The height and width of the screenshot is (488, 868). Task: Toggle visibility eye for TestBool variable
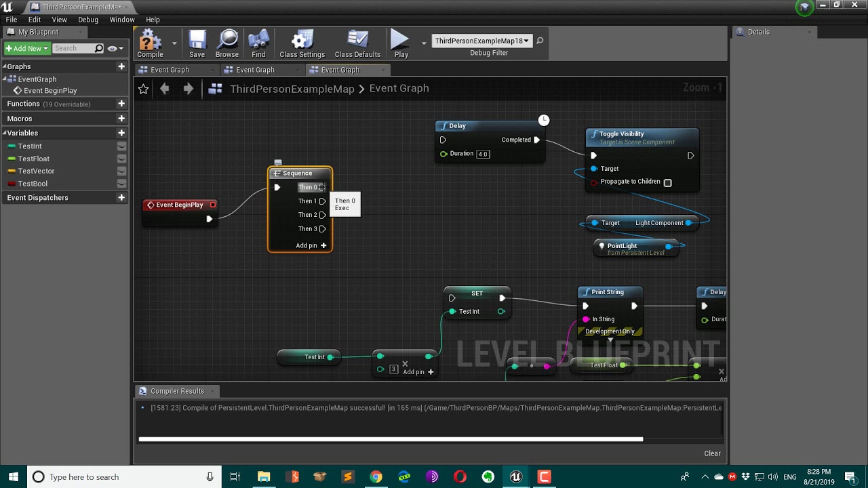[121, 184]
